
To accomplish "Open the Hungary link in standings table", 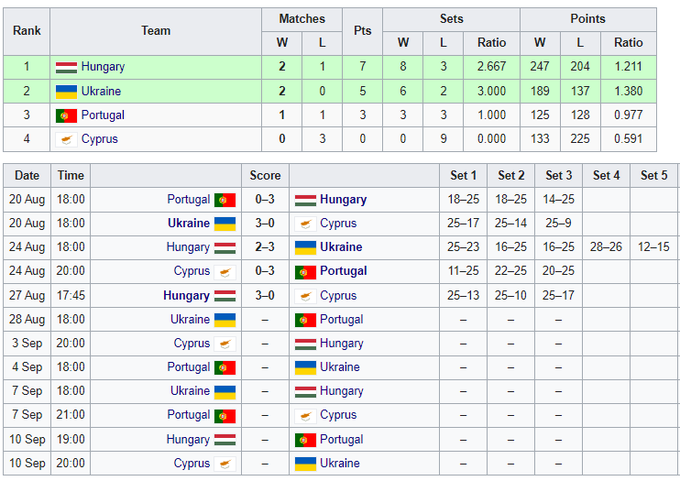I will 103,67.
